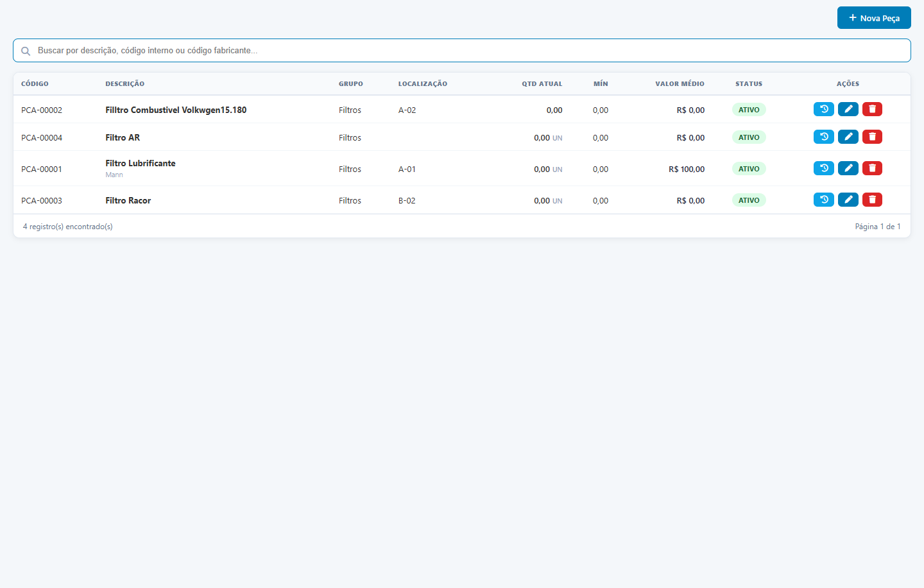View history of Filtro Lubrificante

[x=824, y=168]
